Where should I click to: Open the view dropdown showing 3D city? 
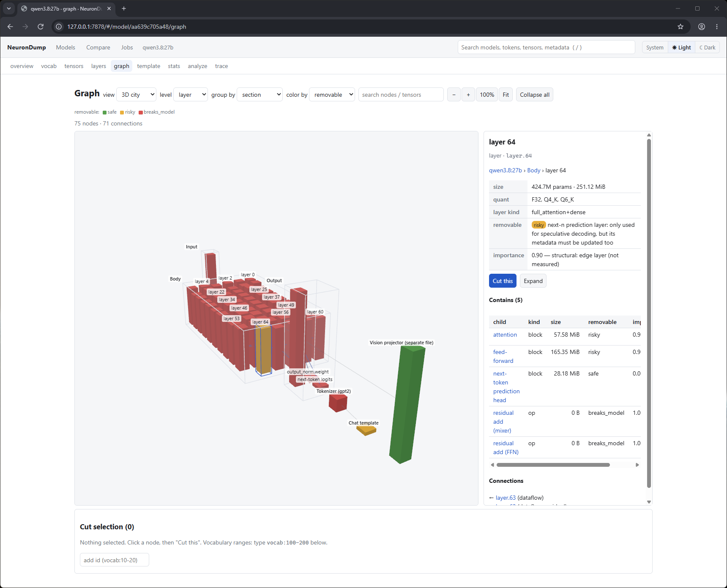coord(136,95)
